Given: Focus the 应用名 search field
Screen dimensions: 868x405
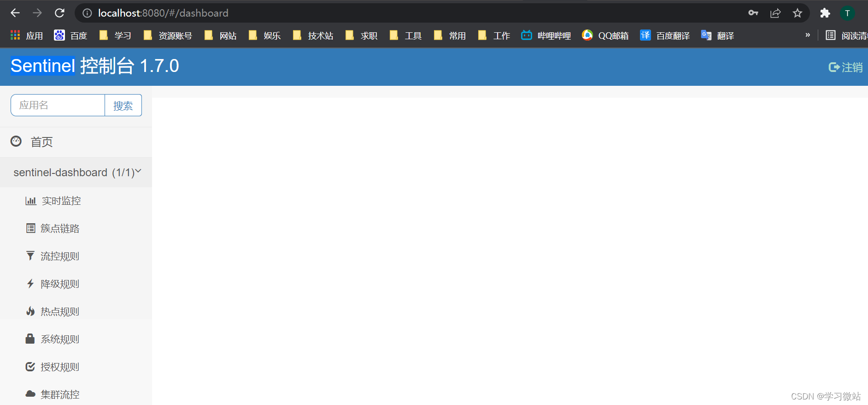Looking at the screenshot, I should [x=58, y=105].
